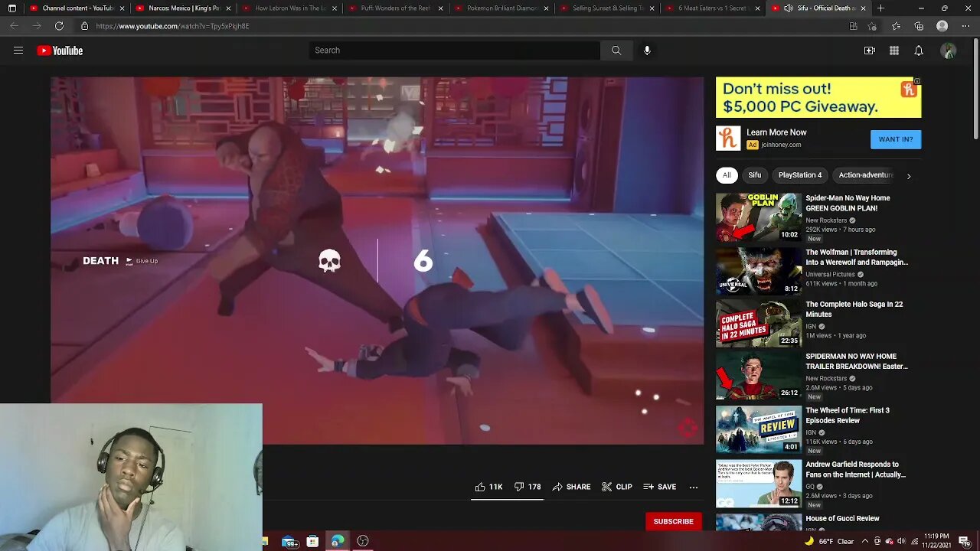Open the weather 66°F Clear widget
Viewport: 980px width, 551px height.
click(x=829, y=541)
